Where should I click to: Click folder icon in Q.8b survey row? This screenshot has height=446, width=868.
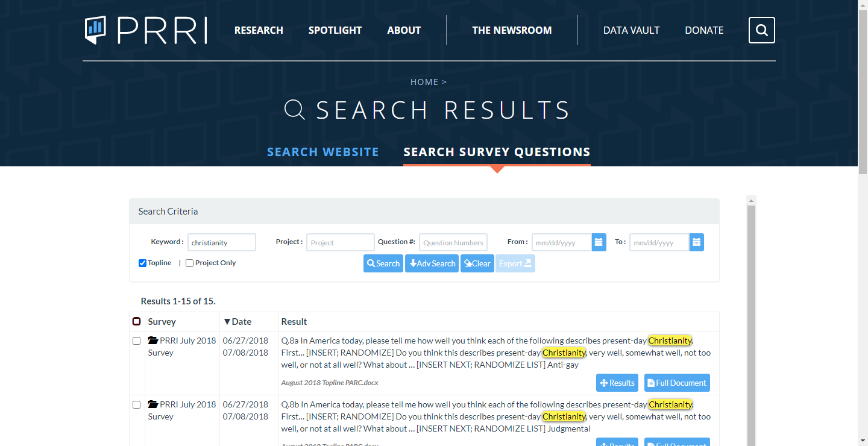pos(153,404)
